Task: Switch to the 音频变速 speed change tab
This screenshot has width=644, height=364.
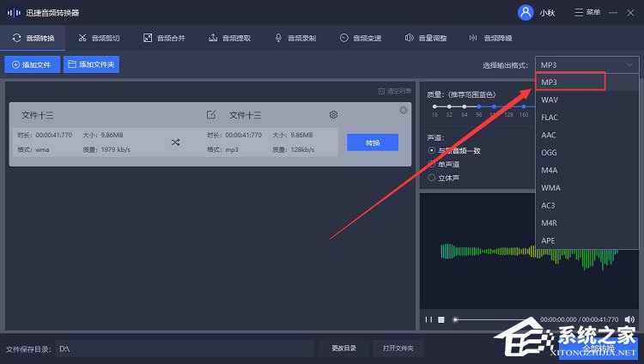Action: point(360,39)
